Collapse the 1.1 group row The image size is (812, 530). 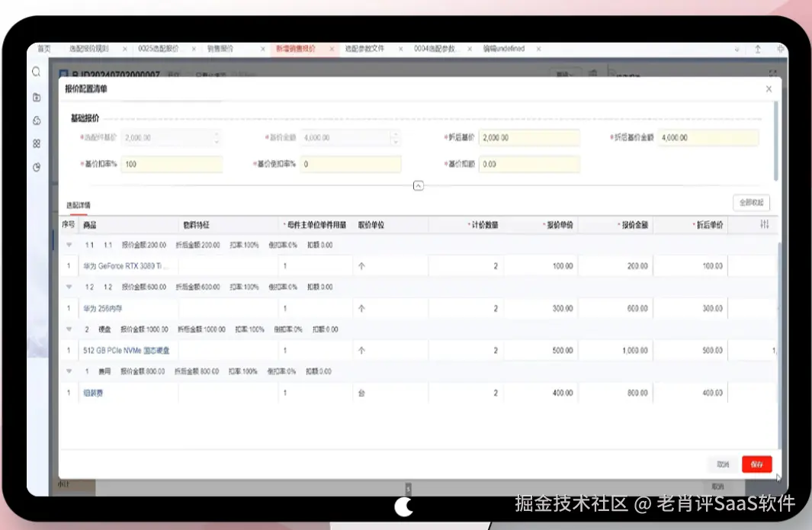coord(69,245)
